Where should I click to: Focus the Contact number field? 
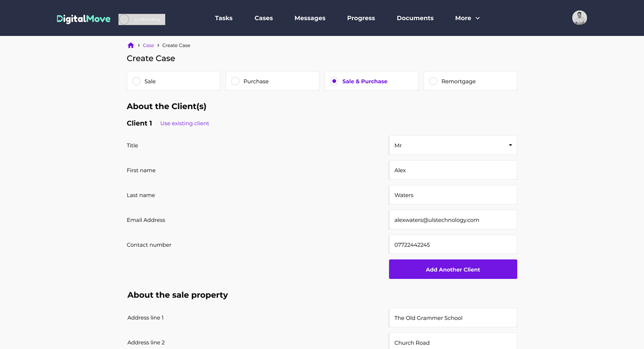coord(452,245)
